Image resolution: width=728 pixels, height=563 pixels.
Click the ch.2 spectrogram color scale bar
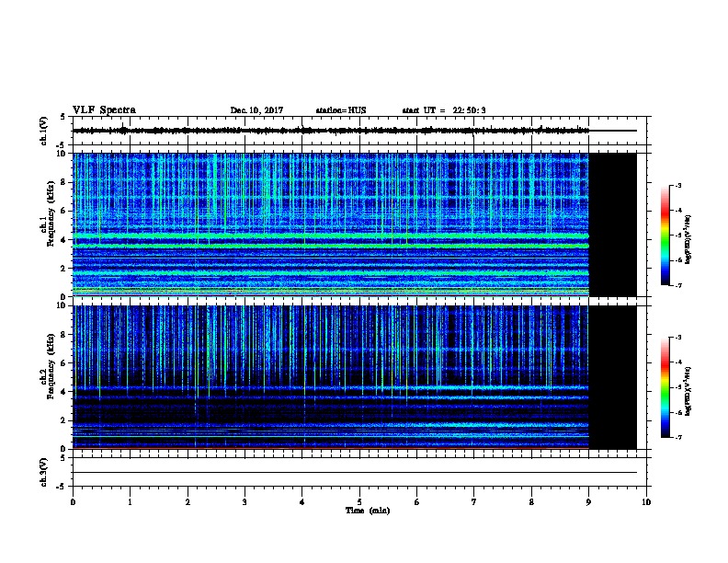coord(665,387)
